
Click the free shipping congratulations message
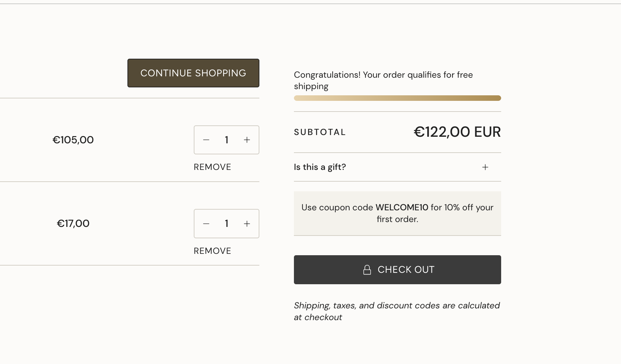click(x=383, y=80)
